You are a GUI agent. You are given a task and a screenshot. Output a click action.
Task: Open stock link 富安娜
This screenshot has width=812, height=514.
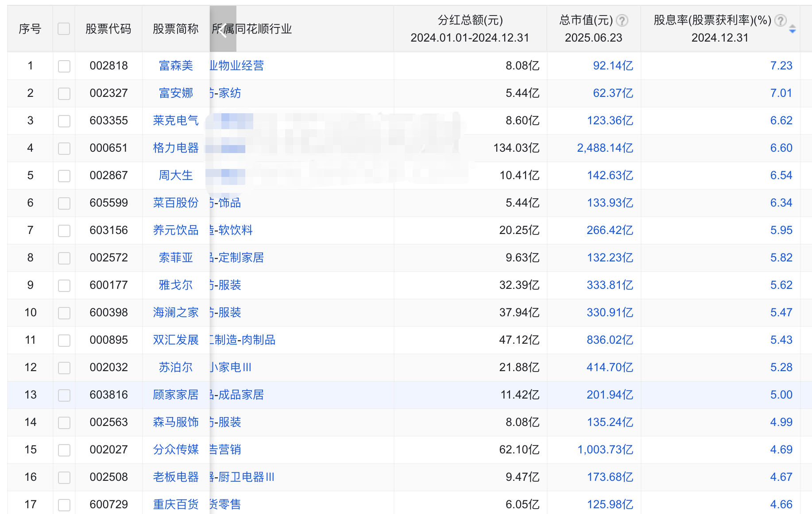[x=176, y=93]
